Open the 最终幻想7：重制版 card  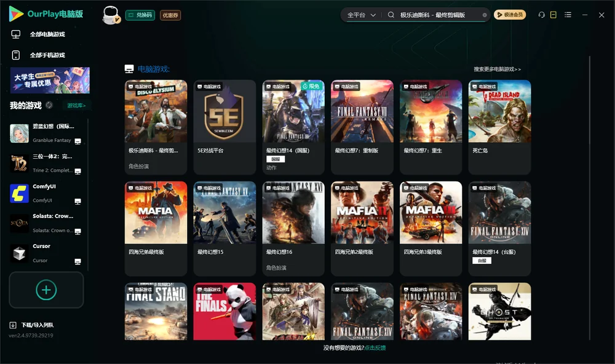point(362,127)
